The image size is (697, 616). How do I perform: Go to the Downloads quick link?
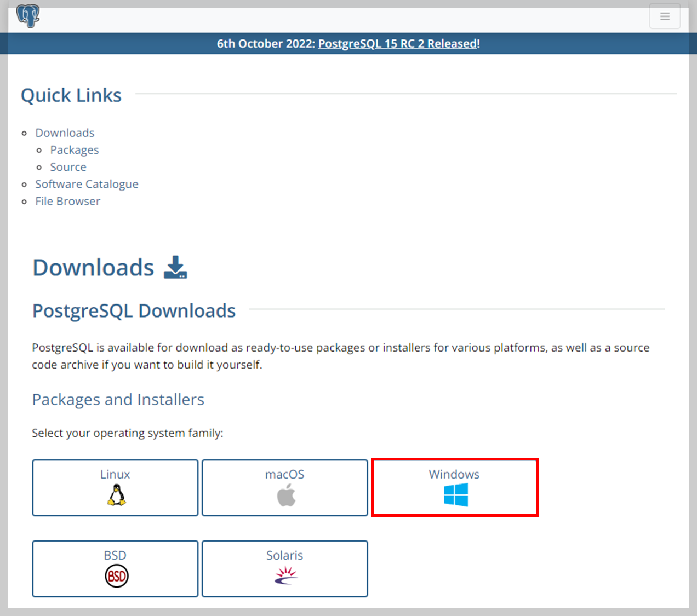pos(65,133)
